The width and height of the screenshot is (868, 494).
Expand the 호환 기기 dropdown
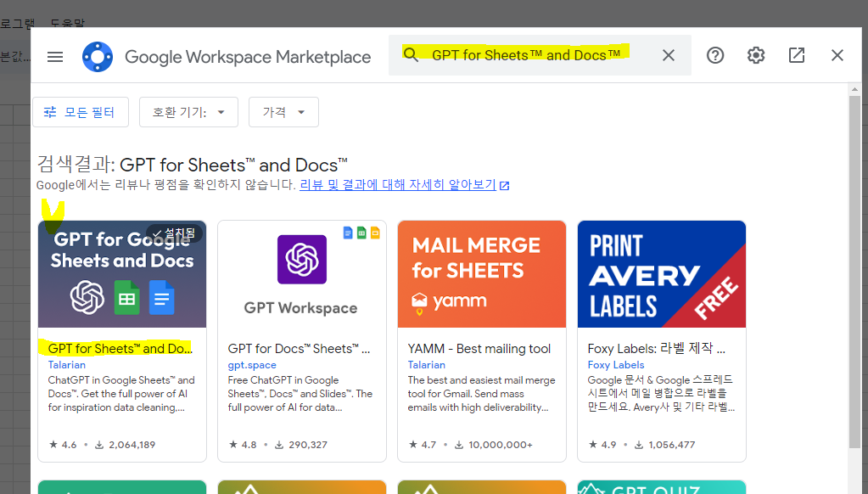[188, 112]
